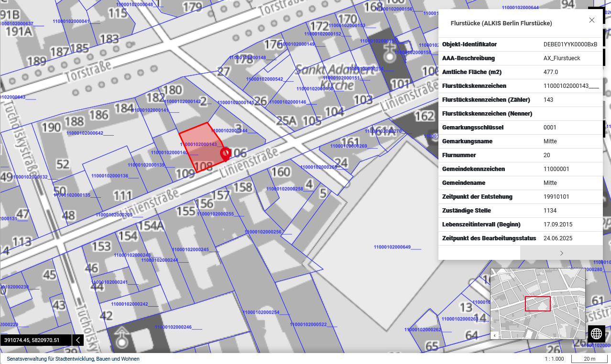This screenshot has width=611, height=364.
Task: Click the Gemarkungsname row in the panel
Action: point(520,141)
